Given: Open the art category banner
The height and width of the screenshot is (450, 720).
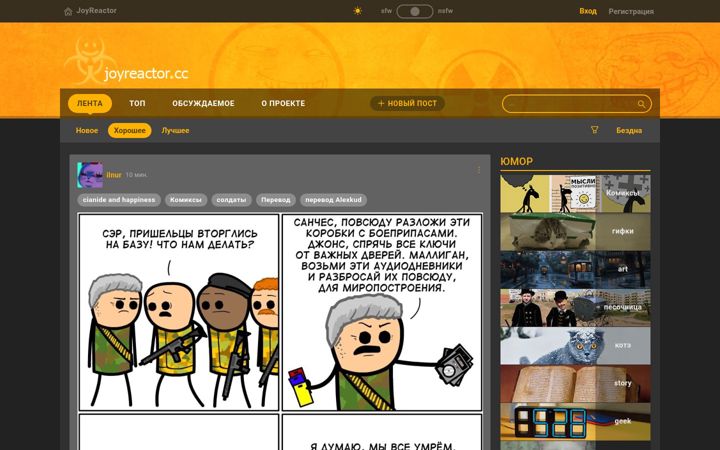Looking at the screenshot, I should 575,270.
